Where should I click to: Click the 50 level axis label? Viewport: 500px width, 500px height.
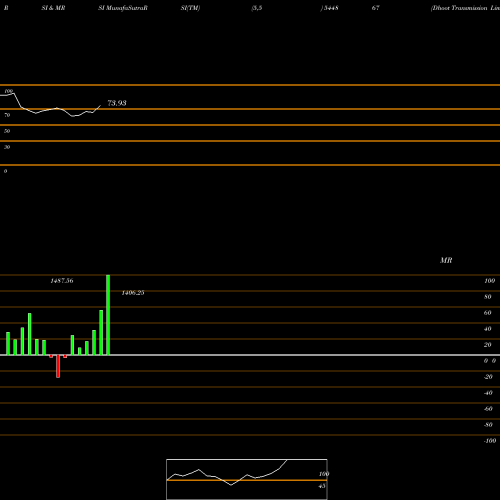click(x=7, y=131)
